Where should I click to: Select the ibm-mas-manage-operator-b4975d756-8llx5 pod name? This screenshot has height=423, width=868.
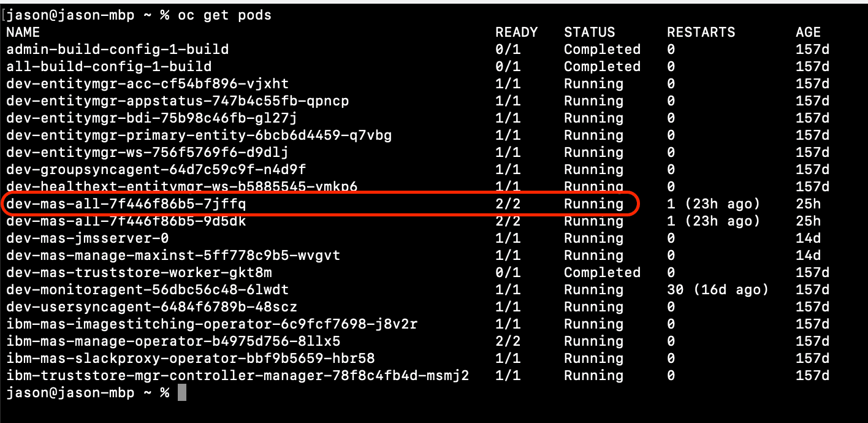click(173, 341)
